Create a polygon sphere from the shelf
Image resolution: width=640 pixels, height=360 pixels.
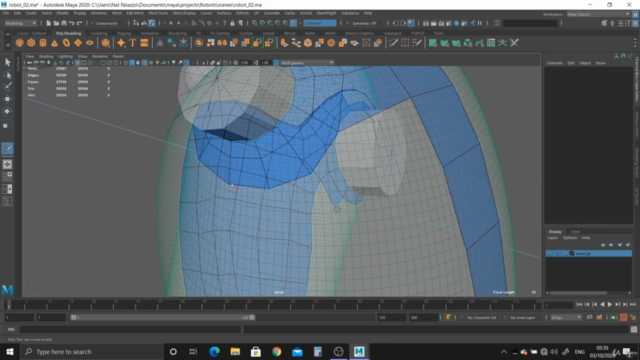pos(20,43)
